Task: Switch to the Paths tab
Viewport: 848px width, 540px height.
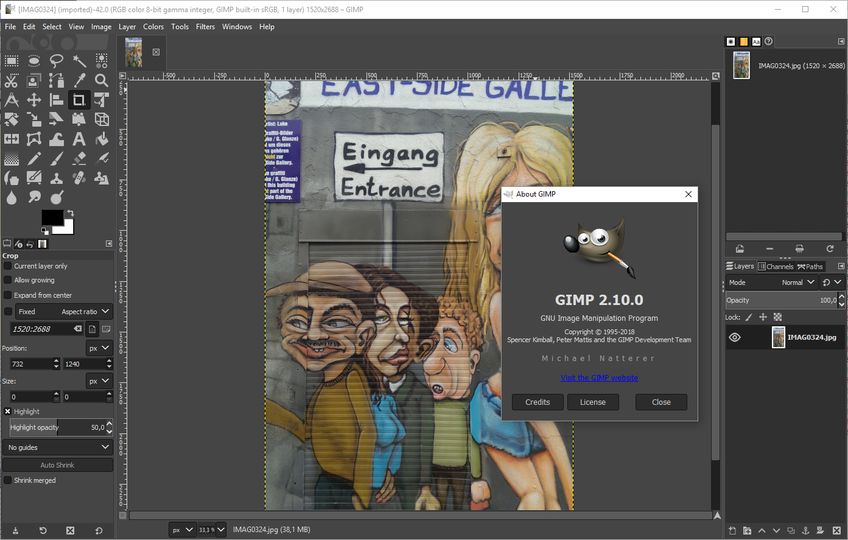Action: click(810, 266)
